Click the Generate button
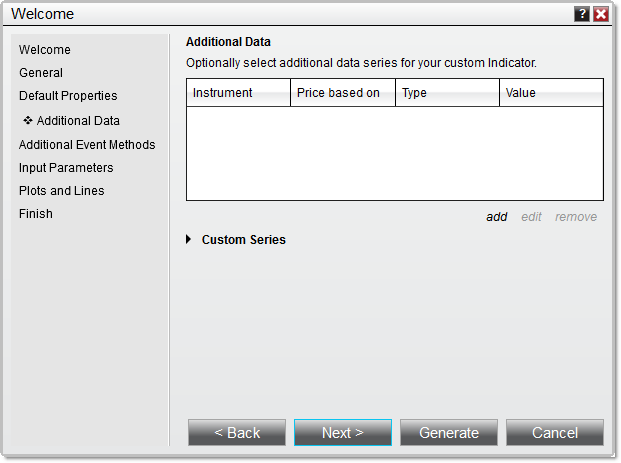Screen dimensions: 621x463 click(449, 433)
